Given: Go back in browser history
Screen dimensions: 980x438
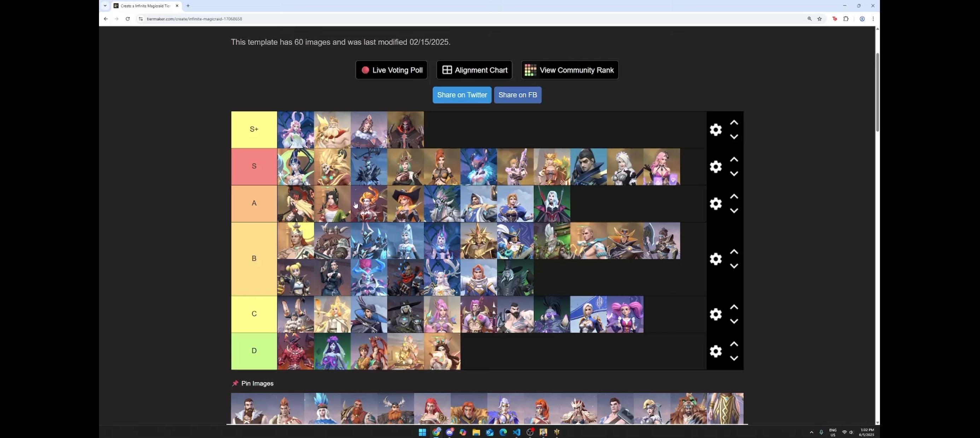Looking at the screenshot, I should point(106,19).
